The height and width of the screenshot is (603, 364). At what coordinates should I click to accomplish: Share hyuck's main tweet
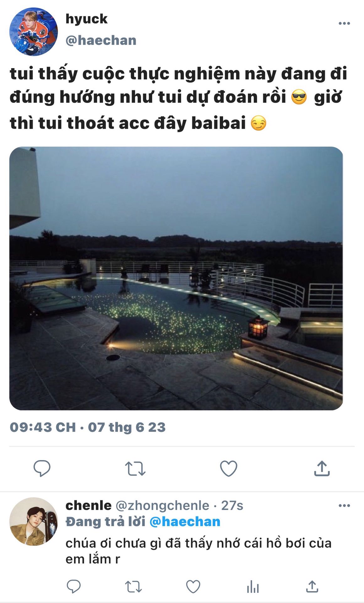click(322, 468)
